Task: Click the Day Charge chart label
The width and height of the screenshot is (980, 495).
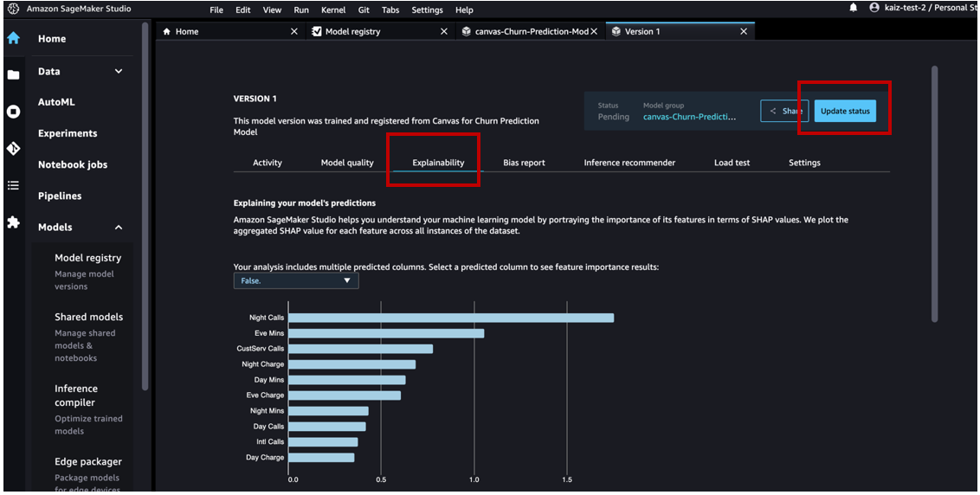Action: point(265,458)
